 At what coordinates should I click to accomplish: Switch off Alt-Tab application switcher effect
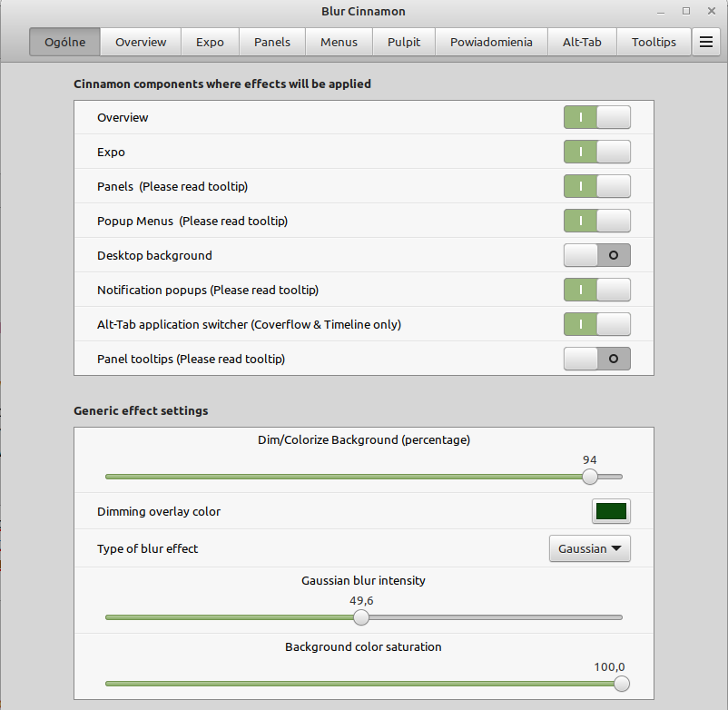pyautogui.click(x=597, y=324)
